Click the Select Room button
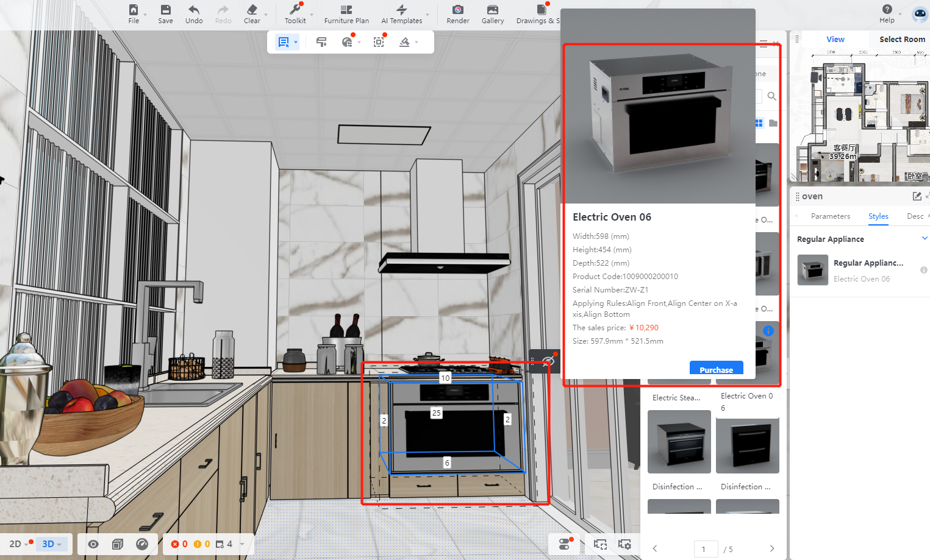The height and width of the screenshot is (560, 930). pyautogui.click(x=901, y=39)
